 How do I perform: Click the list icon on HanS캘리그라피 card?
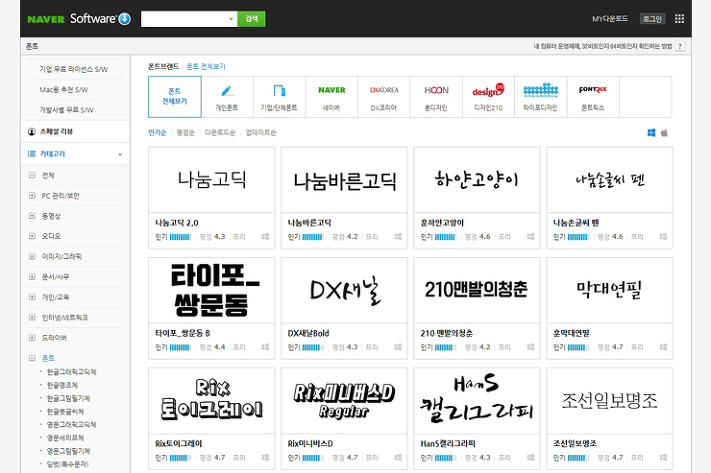pyautogui.click(x=531, y=458)
